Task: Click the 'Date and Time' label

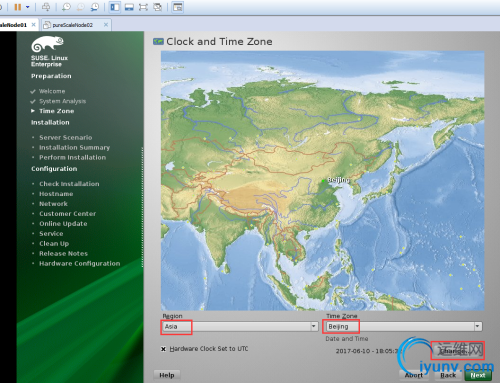Action: click(347, 339)
